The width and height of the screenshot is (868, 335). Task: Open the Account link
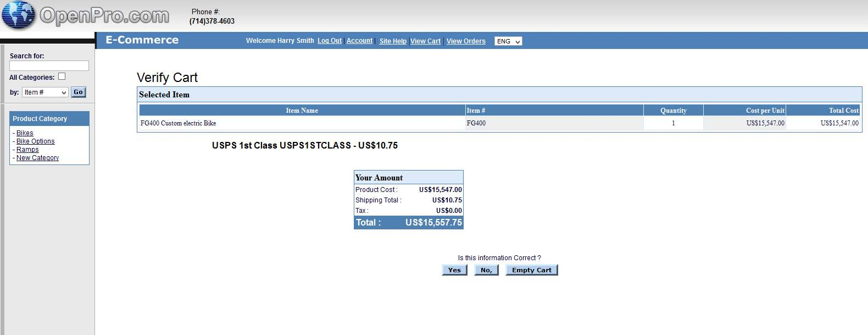[x=359, y=41]
